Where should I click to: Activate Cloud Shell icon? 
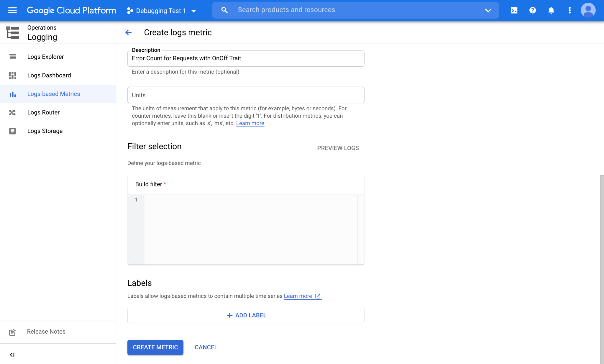[x=514, y=10]
